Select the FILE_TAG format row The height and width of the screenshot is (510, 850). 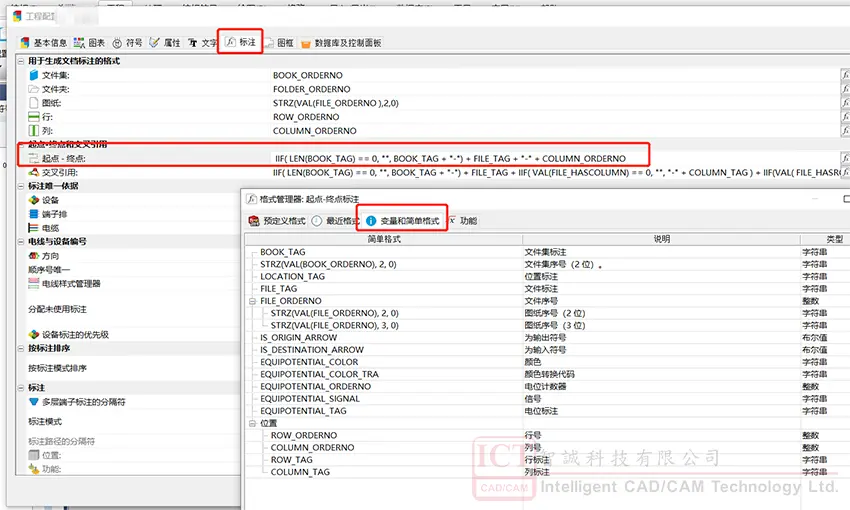pyautogui.click(x=279, y=289)
